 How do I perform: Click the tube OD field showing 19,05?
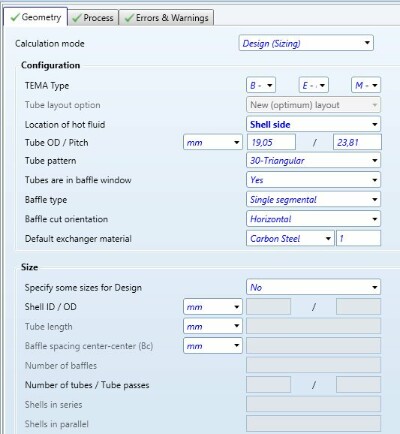coord(271,143)
